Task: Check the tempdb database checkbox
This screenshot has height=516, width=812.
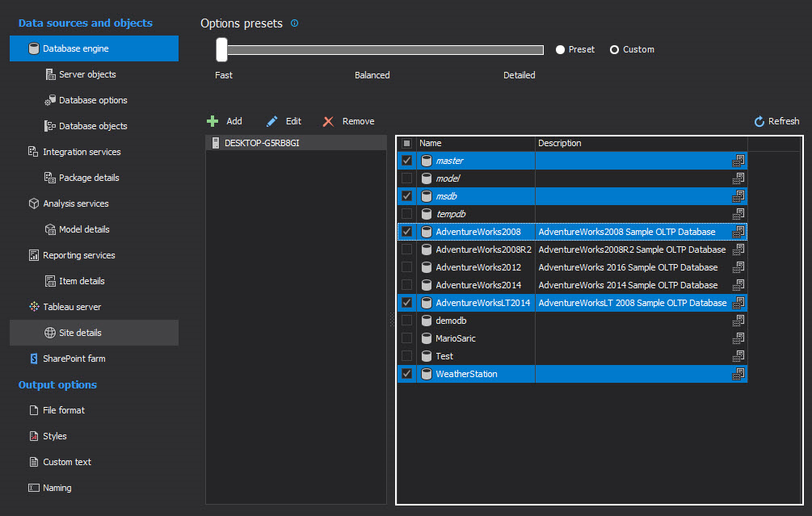Action: [x=406, y=214]
